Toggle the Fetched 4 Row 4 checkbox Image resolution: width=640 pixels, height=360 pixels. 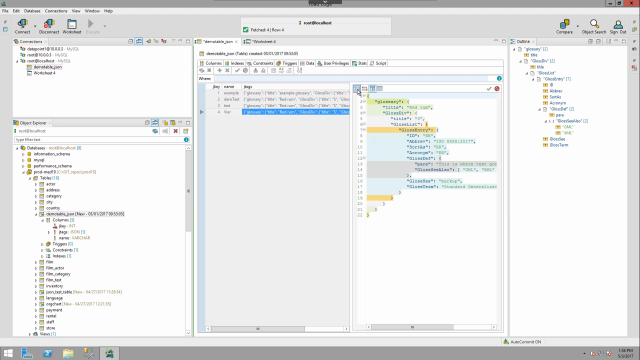(246, 30)
